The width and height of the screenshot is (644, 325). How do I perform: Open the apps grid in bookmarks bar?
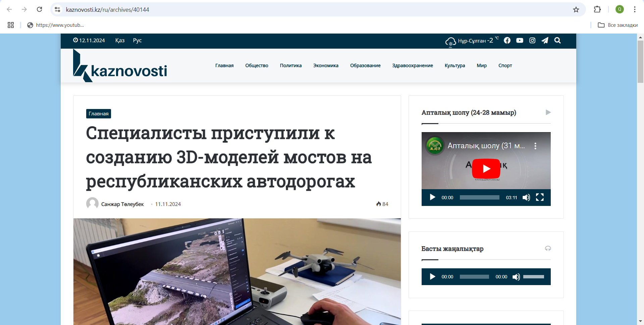(11, 25)
